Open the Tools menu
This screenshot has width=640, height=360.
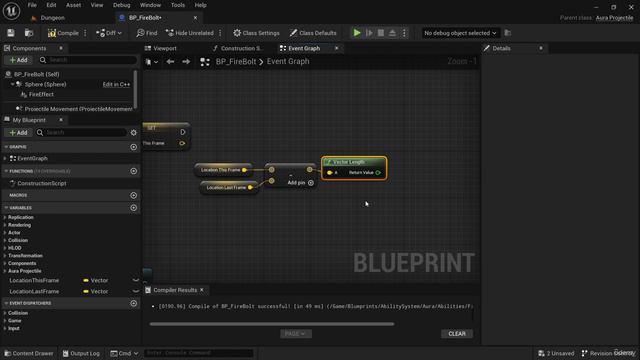[178, 5]
